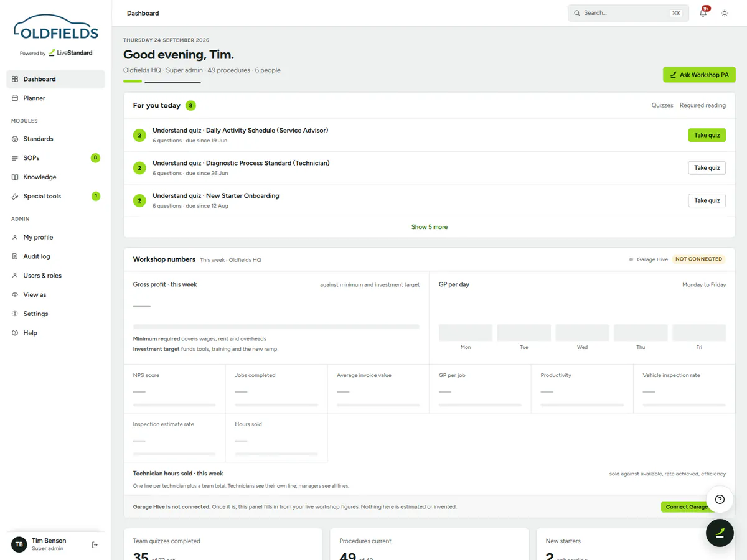Screen dimensions: 747x560
Task: Click the green progress bar under greeting
Action: pos(133,82)
